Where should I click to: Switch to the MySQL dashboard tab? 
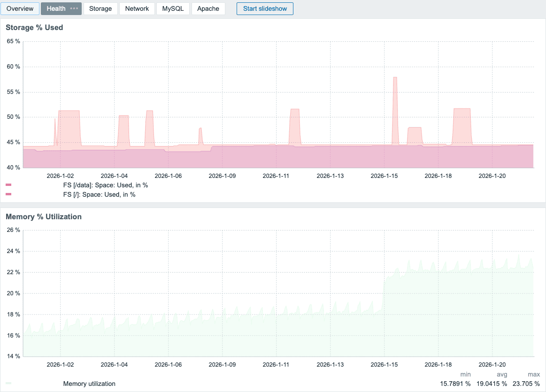pos(173,8)
